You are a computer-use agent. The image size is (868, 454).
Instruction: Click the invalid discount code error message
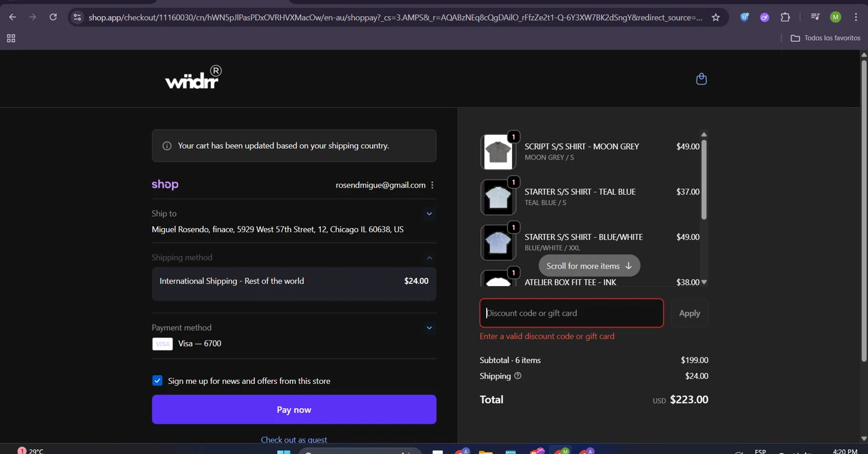[x=547, y=336]
